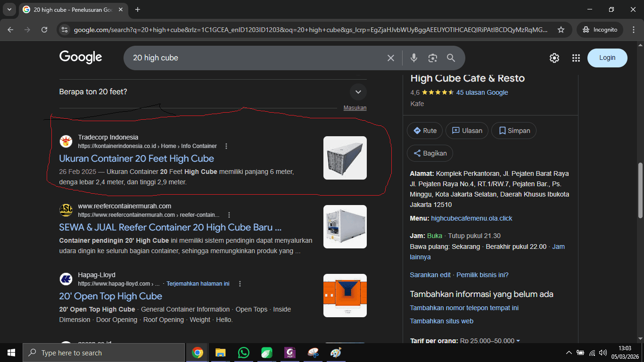Start voice search with the microphone icon

click(413, 58)
